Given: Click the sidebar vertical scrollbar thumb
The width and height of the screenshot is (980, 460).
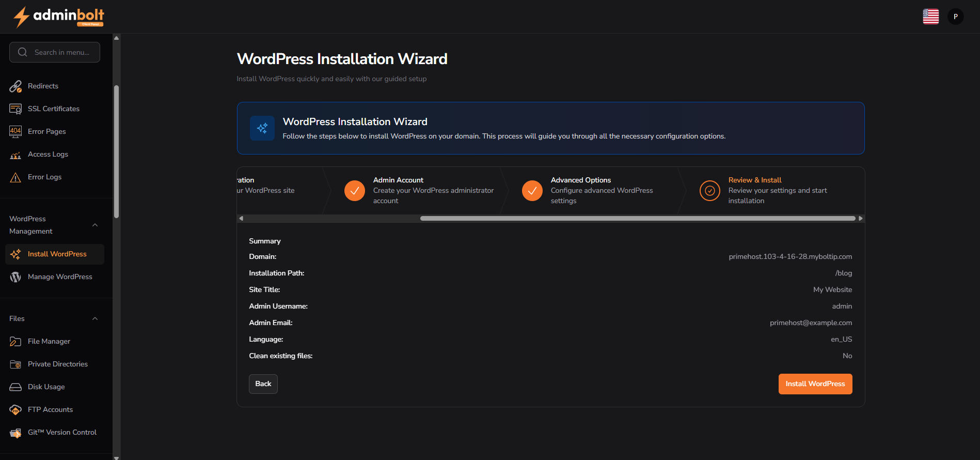Looking at the screenshot, I should [117, 151].
